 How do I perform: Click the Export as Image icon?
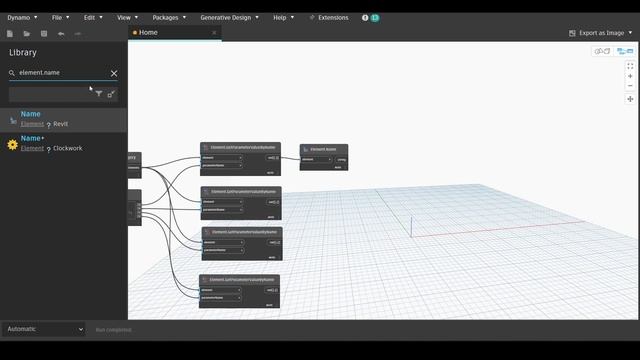572,33
